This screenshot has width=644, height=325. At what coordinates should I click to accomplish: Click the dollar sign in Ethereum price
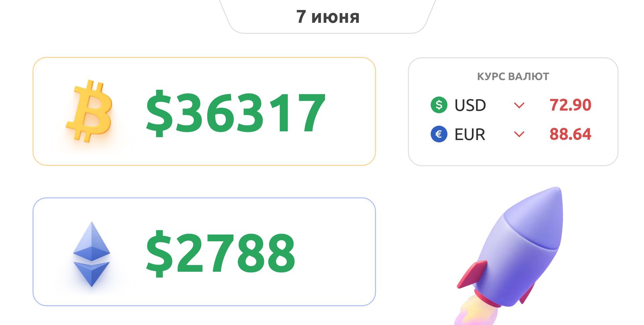[159, 254]
